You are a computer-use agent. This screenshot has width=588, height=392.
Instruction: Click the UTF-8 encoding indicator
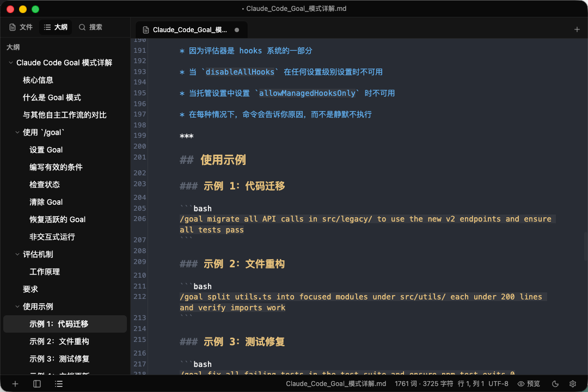498,384
